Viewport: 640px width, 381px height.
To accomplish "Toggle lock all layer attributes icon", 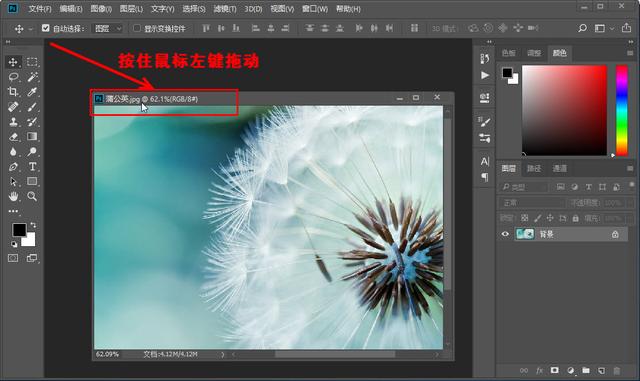I will pos(576,218).
